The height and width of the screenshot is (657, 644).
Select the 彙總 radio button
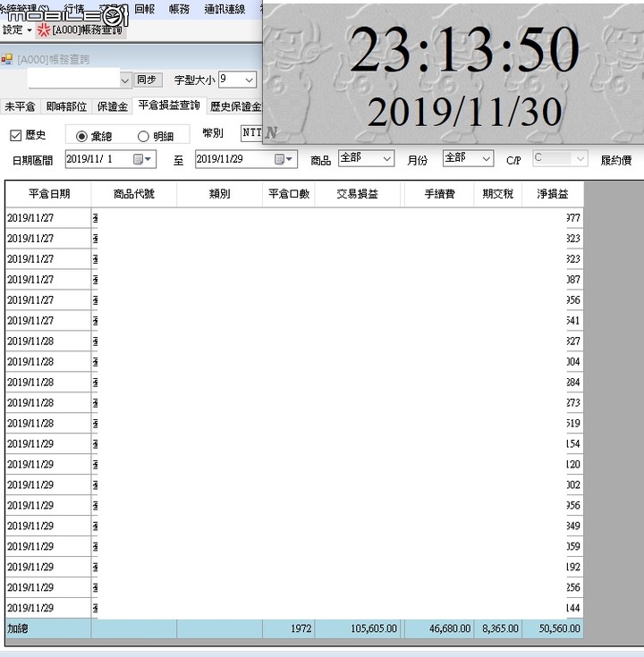(81, 136)
